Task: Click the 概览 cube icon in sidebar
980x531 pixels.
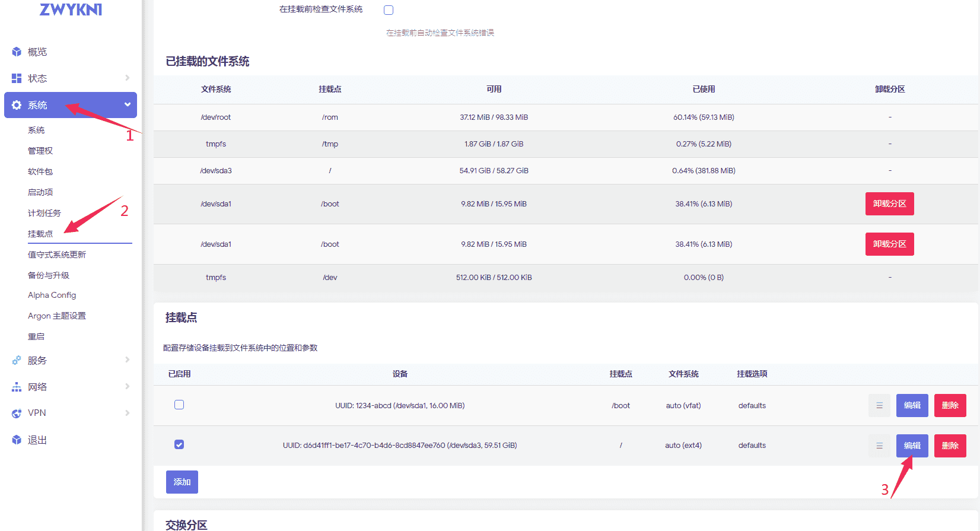Action: coord(17,52)
